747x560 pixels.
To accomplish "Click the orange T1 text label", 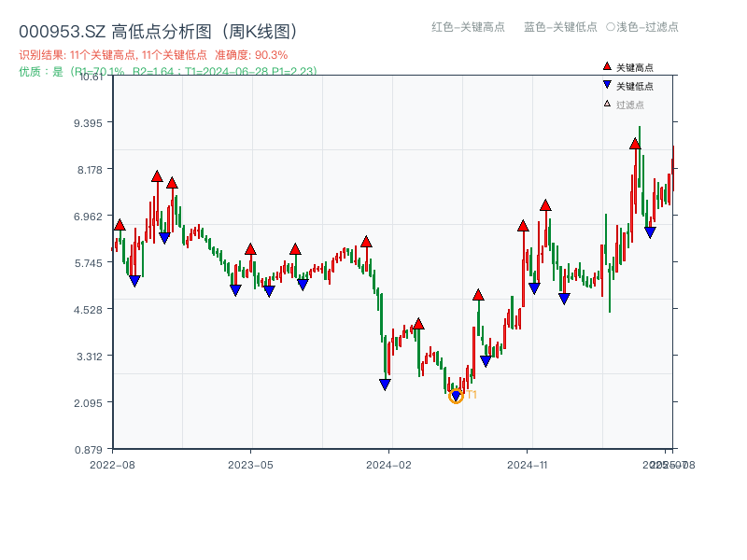I will (472, 395).
